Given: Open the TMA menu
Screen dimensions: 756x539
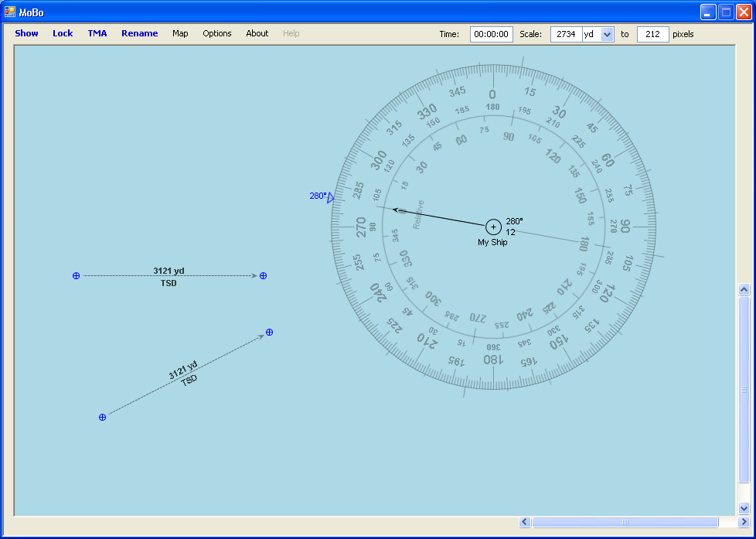Looking at the screenshot, I should pos(97,33).
